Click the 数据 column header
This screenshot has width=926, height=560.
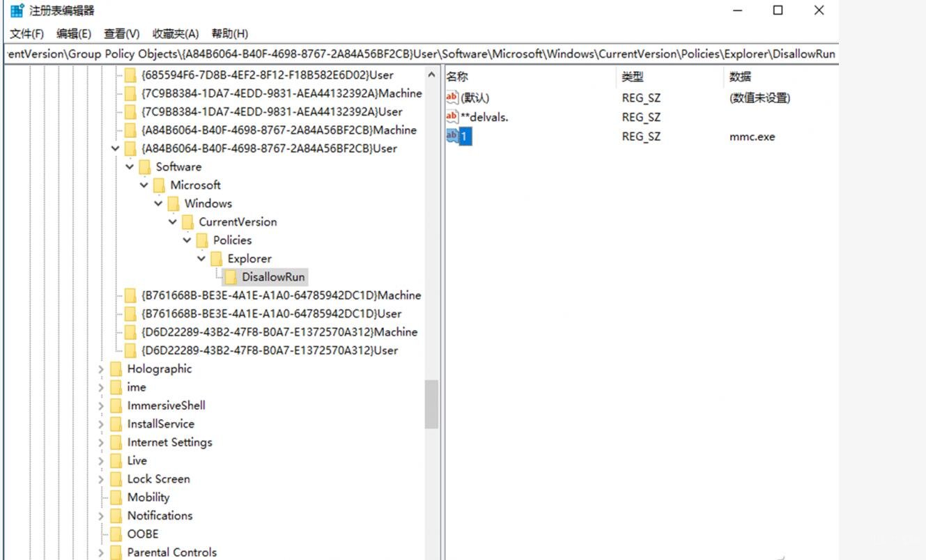tap(740, 77)
